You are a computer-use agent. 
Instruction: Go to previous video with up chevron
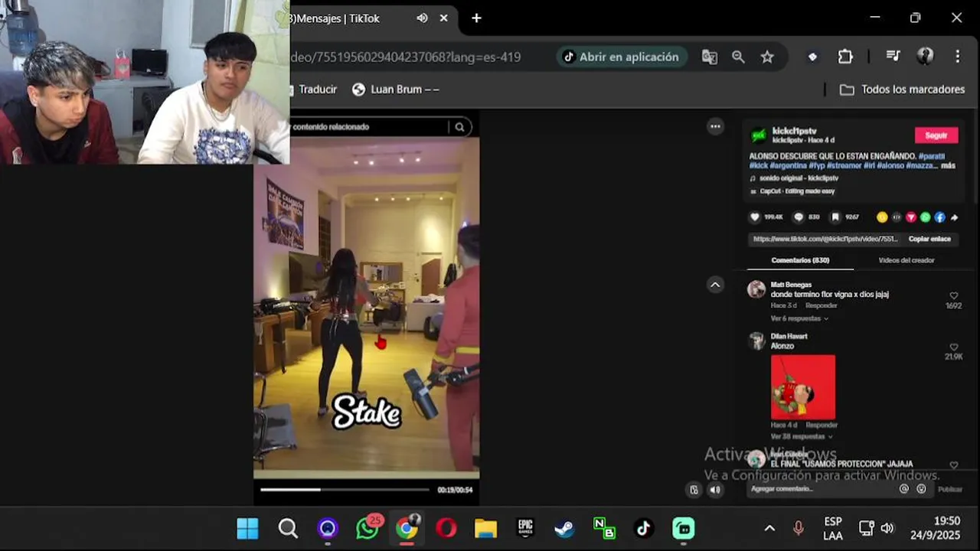click(x=715, y=285)
